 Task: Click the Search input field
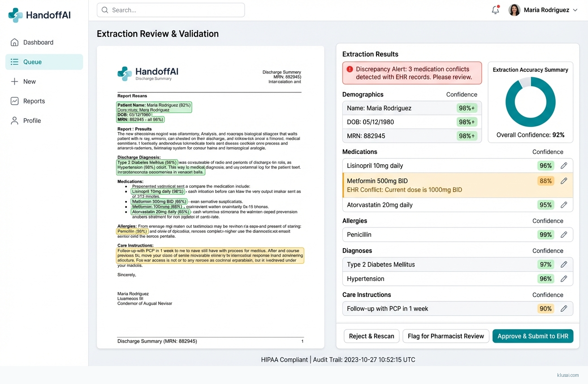tap(171, 10)
